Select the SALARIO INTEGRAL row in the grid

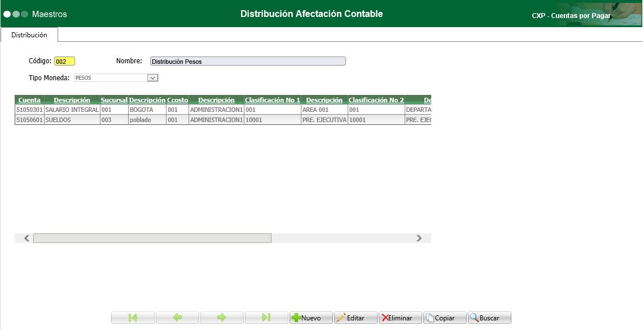(71, 110)
